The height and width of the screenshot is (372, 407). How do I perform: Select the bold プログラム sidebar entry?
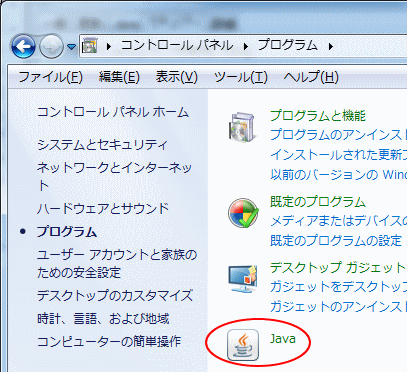(67, 232)
